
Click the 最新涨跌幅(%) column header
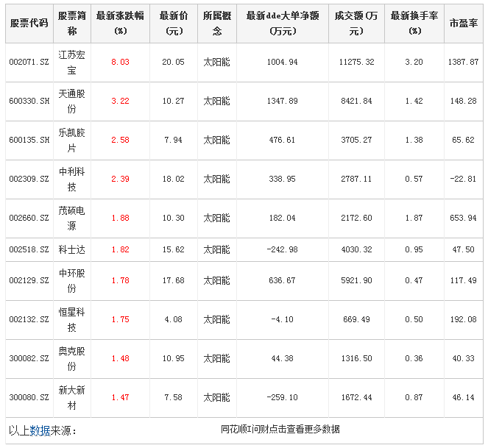[x=120, y=23]
